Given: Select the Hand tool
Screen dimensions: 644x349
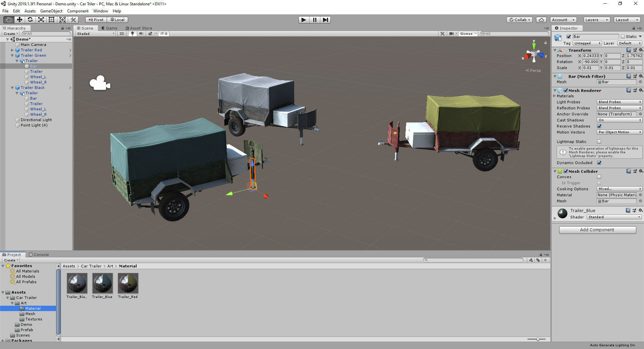Looking at the screenshot, I should [x=9, y=20].
